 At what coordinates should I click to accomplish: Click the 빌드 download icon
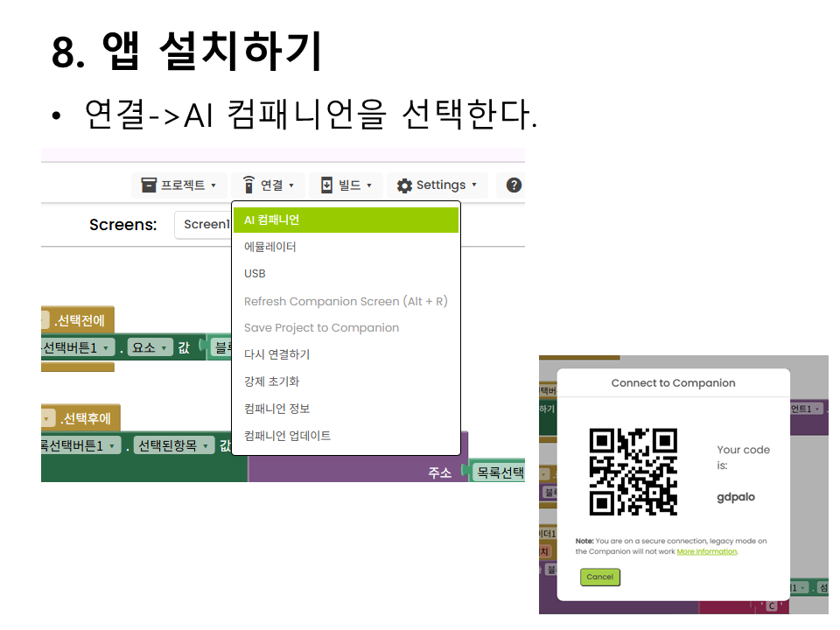click(326, 185)
